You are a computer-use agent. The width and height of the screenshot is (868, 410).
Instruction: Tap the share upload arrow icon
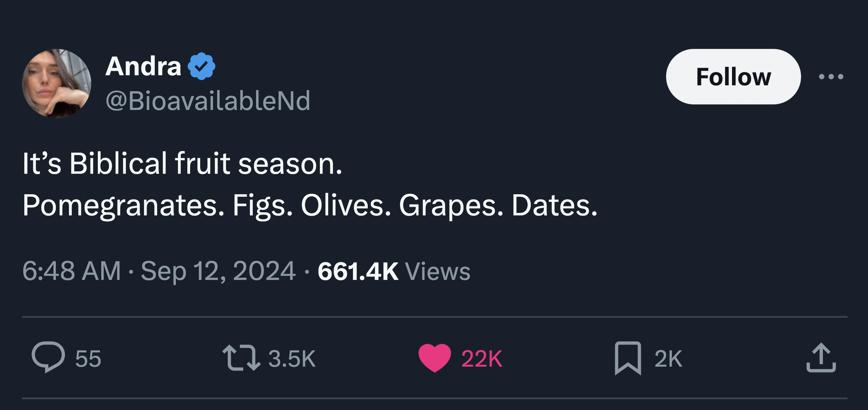coord(821,358)
